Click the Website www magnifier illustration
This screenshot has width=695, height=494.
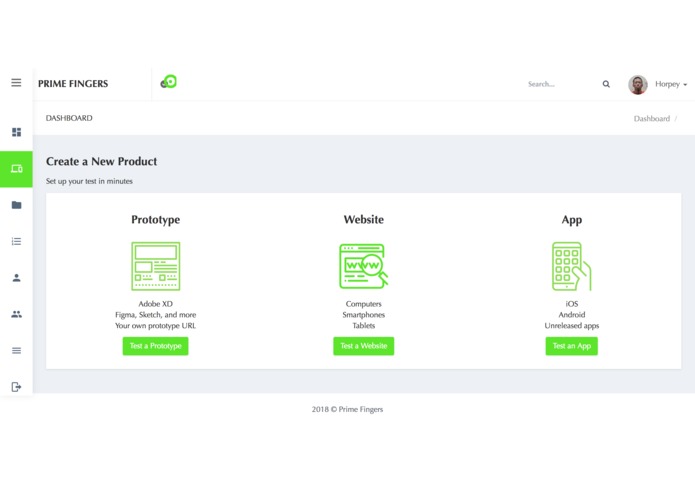[363, 266]
